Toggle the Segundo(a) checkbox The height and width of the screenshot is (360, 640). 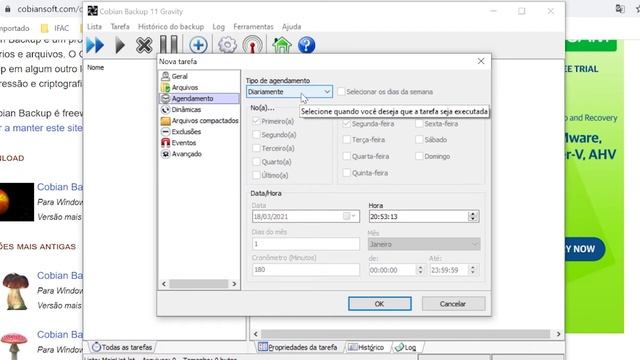click(x=256, y=135)
